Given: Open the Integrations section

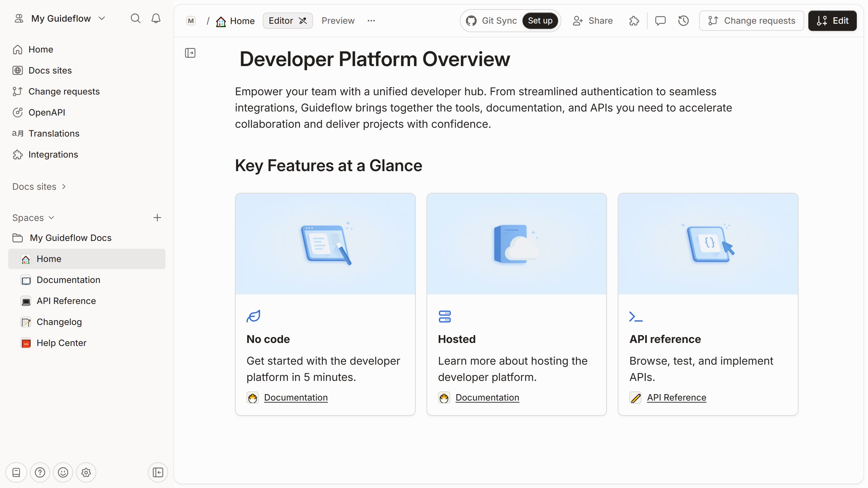Looking at the screenshot, I should click(53, 155).
